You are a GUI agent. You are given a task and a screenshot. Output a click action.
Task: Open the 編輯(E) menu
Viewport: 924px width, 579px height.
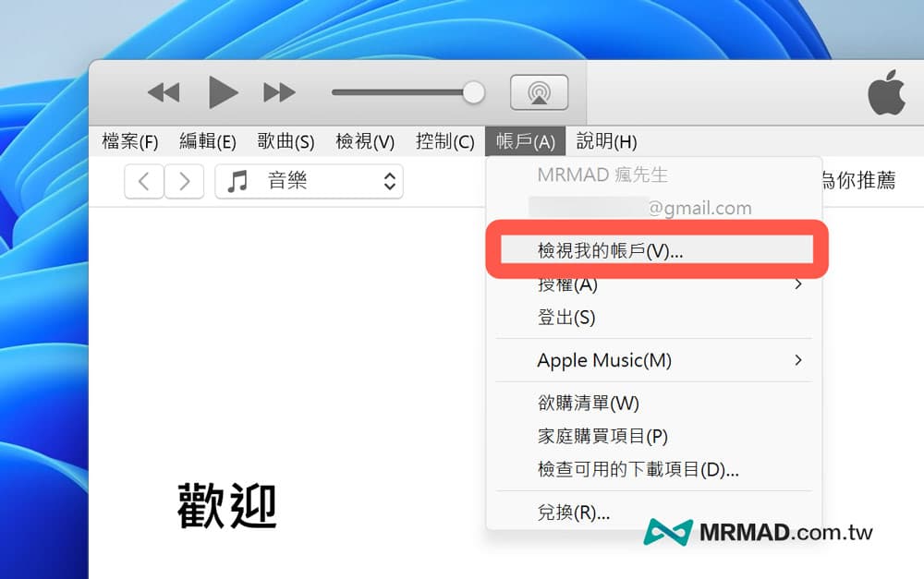point(207,141)
